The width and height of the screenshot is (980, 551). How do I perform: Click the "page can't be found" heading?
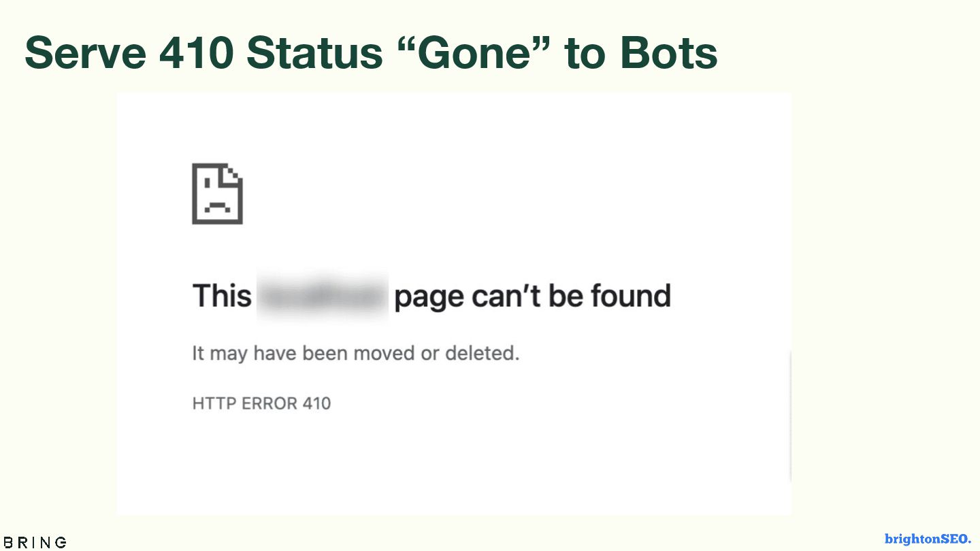pos(532,297)
